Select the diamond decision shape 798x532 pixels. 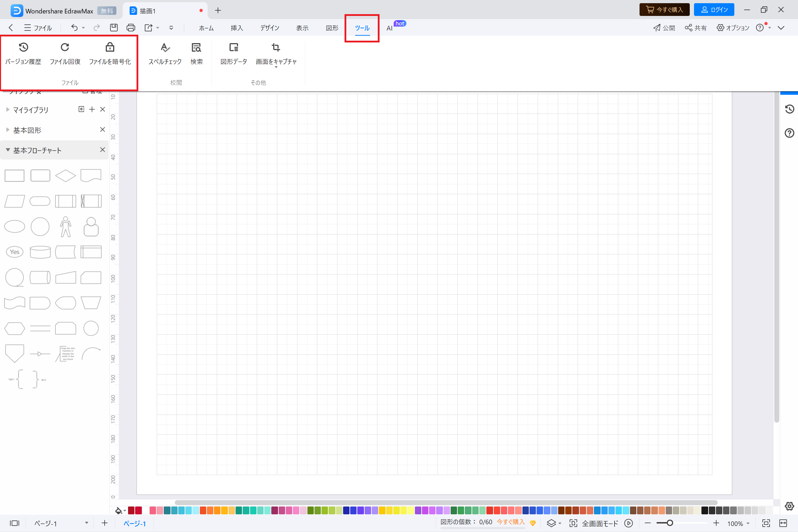[65, 175]
